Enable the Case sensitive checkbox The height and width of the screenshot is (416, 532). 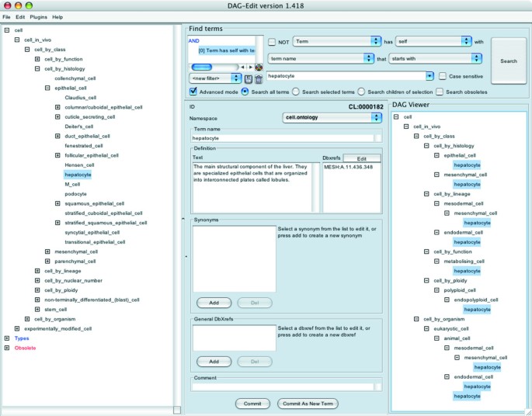click(443, 76)
